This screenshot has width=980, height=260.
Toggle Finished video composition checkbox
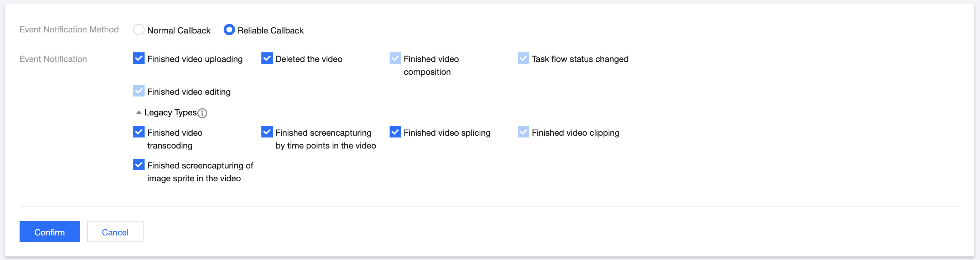coord(395,58)
